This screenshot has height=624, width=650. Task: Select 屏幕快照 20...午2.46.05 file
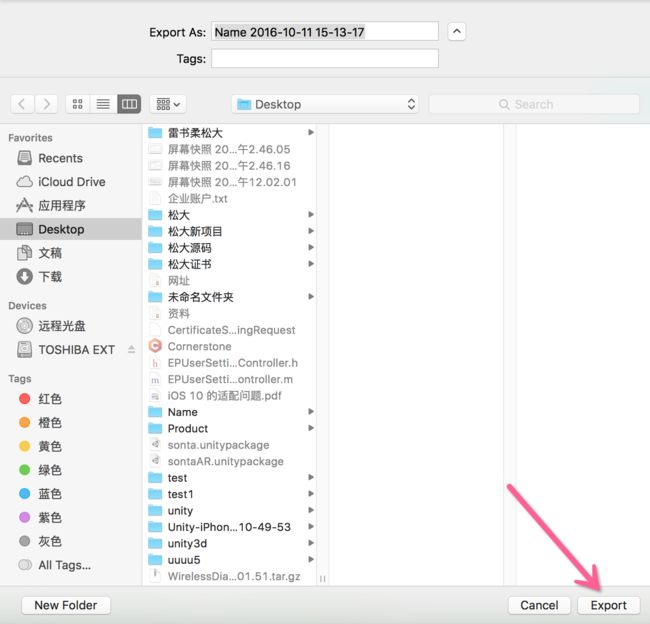coord(231,149)
